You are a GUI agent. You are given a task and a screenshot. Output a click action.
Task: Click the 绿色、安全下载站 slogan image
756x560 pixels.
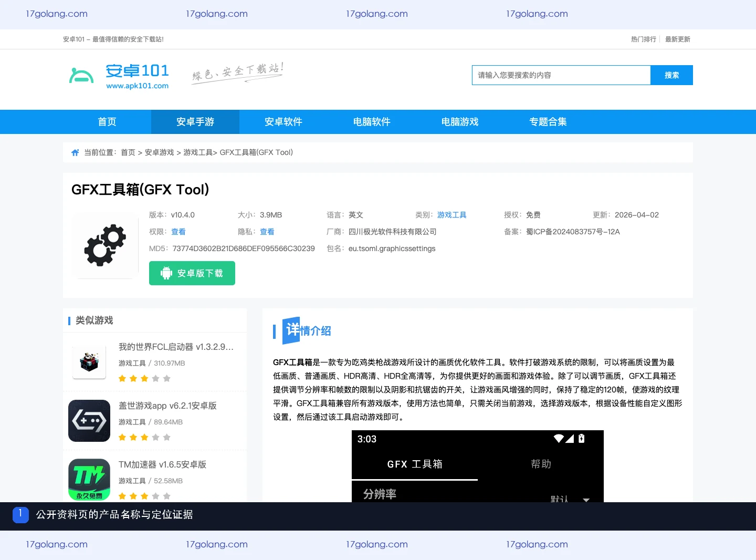(x=237, y=73)
